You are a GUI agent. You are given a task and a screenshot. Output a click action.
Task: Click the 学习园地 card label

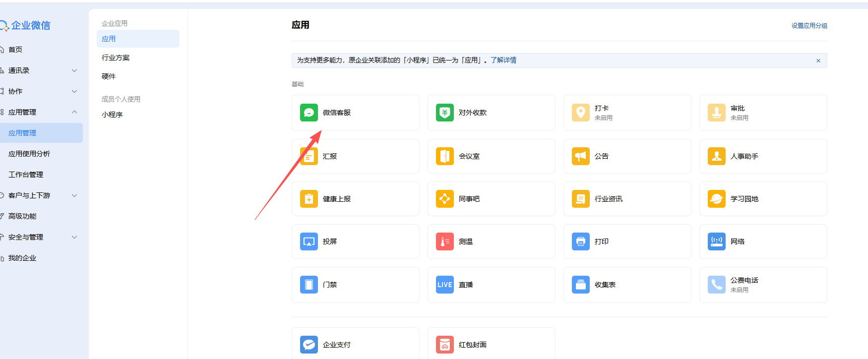(744, 199)
